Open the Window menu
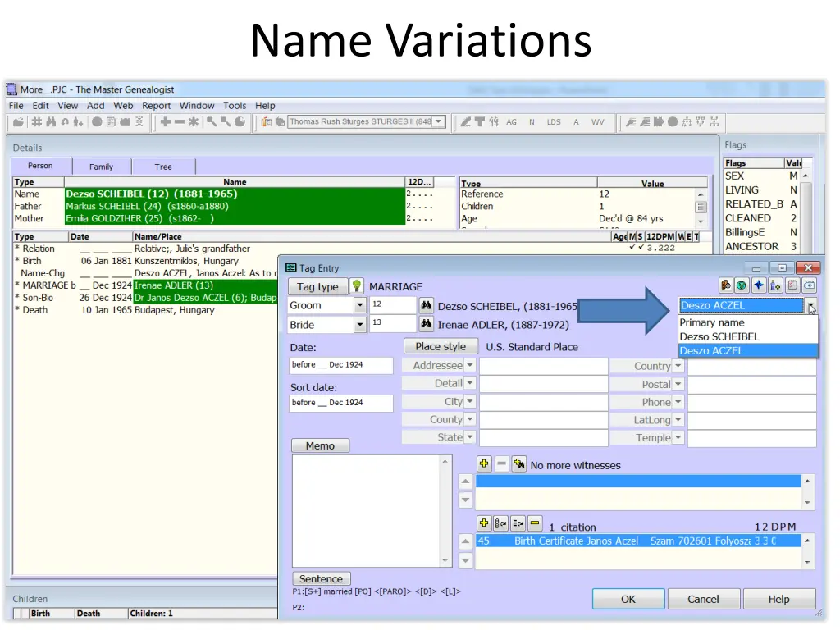This screenshot has height=630, width=840. tap(197, 106)
